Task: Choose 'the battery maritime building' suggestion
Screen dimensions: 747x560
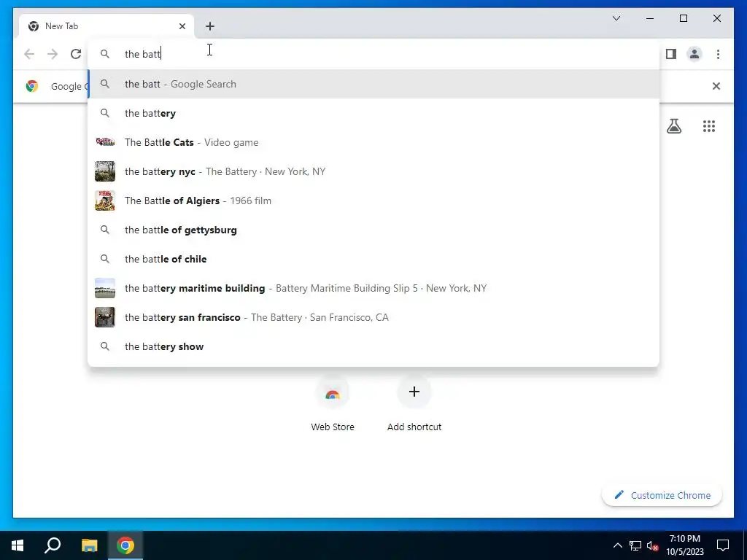Action: coord(373,288)
